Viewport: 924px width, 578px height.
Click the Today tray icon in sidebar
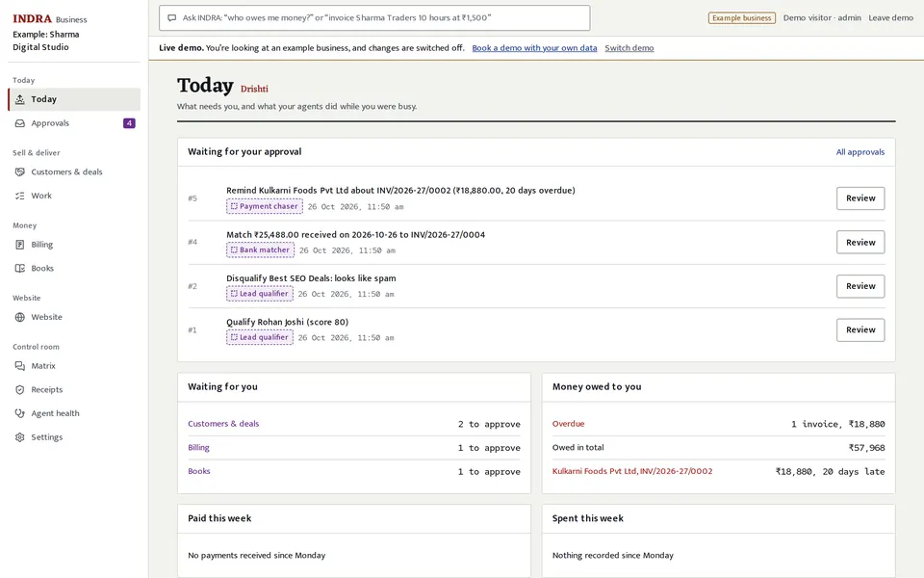[20, 99]
